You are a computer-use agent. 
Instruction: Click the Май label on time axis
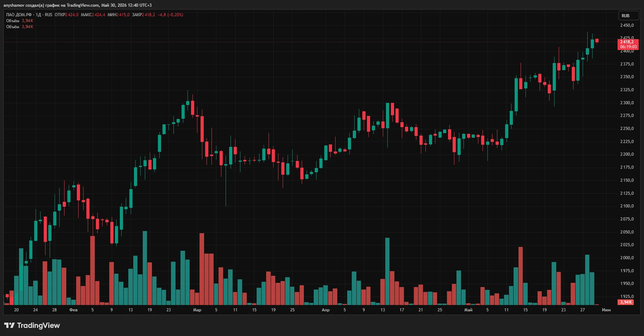click(468, 310)
